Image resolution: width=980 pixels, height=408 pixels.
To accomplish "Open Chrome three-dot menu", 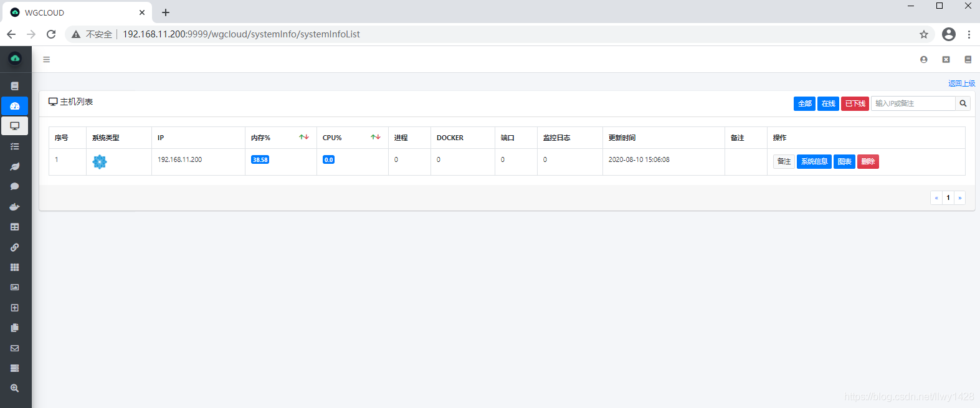I will click(x=969, y=34).
